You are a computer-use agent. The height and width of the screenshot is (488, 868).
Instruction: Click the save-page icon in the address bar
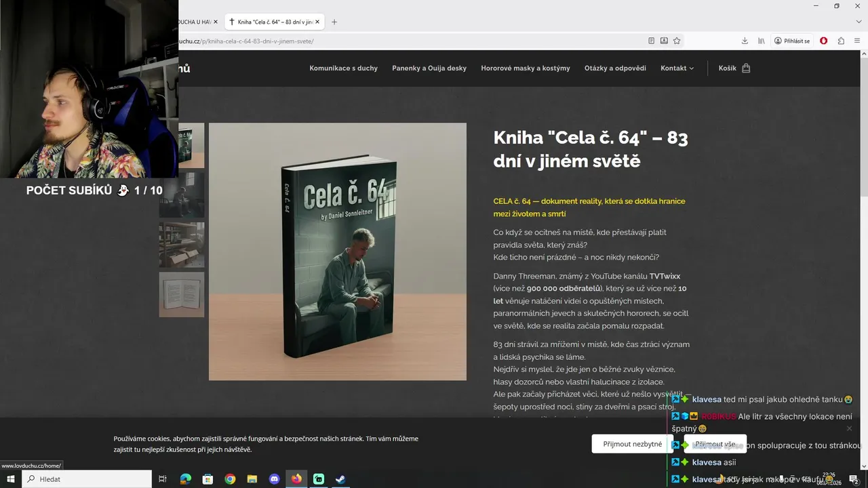(x=664, y=41)
